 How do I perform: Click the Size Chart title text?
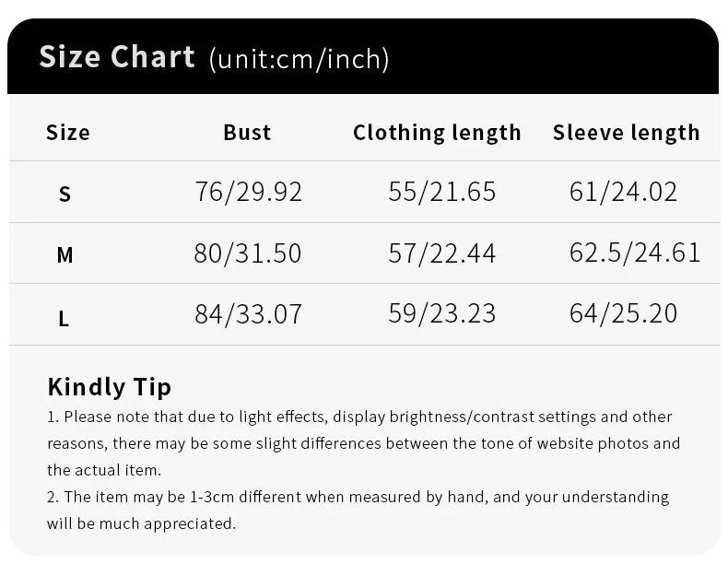[117, 57]
